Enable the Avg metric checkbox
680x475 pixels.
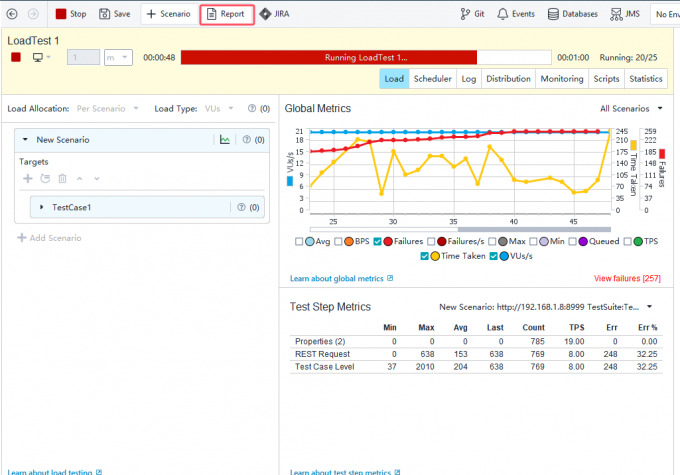[300, 241]
